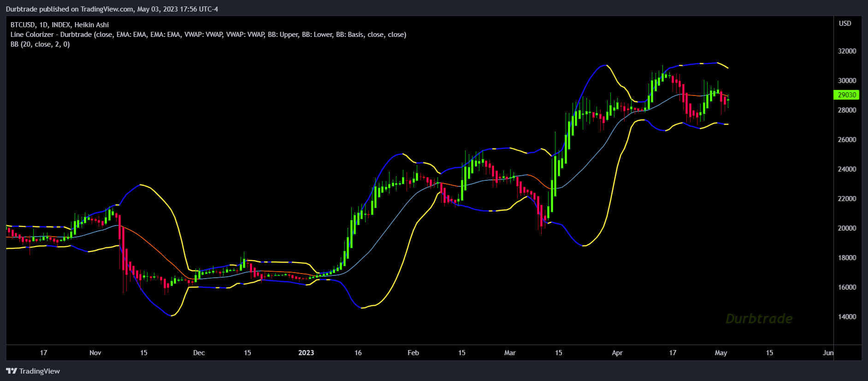
Task: Click the 28000 price axis label
Action: coord(847,110)
